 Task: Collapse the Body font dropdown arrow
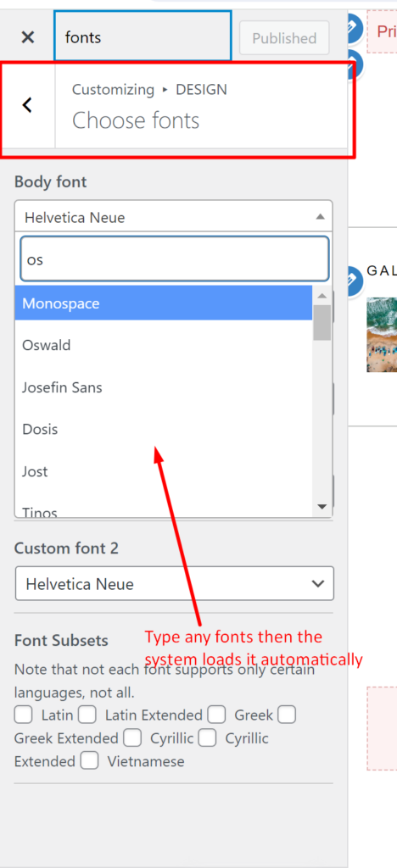pos(320,216)
